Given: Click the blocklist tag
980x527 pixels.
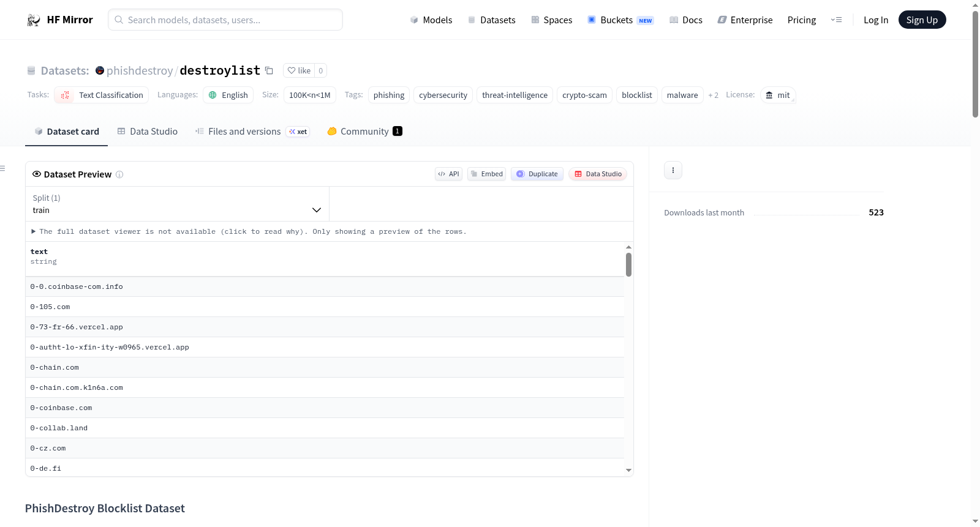Looking at the screenshot, I should click(x=636, y=95).
